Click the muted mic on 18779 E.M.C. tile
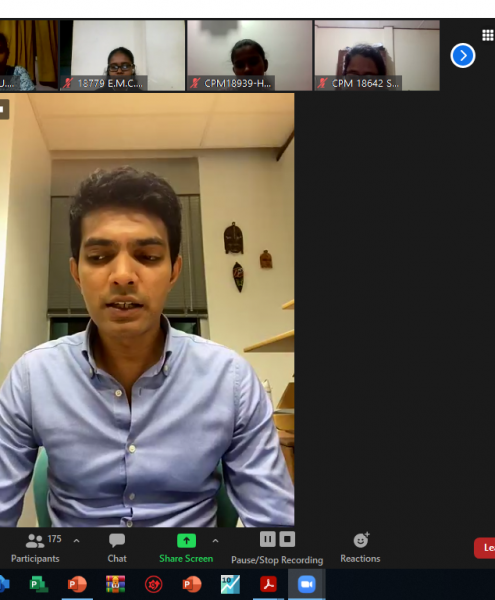The height and width of the screenshot is (600, 495). point(68,83)
